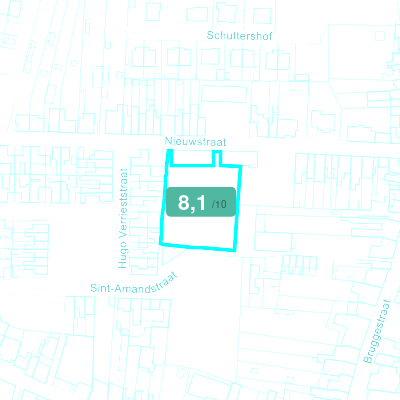Select the wide rectangular building east of the parcel
Screen dimensions: 400x400
coord(273,242)
